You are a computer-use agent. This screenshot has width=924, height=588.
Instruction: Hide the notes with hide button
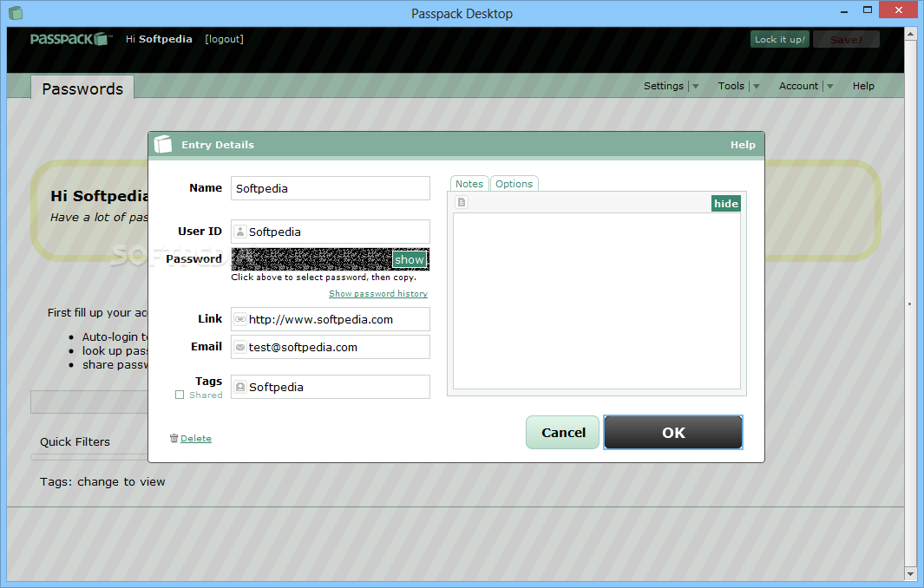726,203
